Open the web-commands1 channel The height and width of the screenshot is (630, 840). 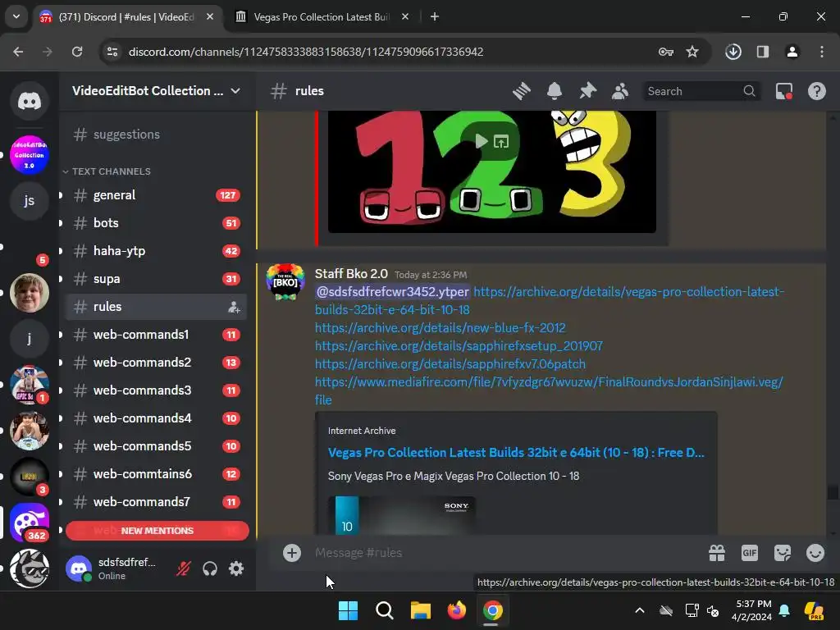(x=155, y=335)
